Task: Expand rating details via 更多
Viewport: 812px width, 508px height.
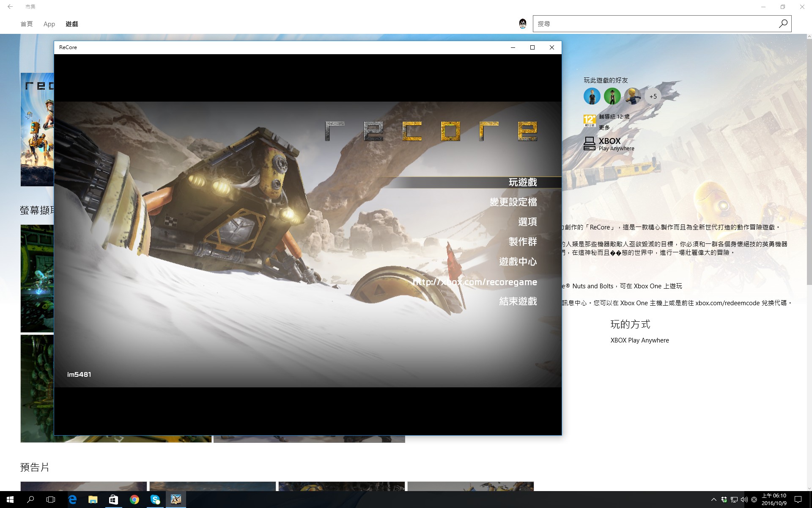Action: click(604, 127)
